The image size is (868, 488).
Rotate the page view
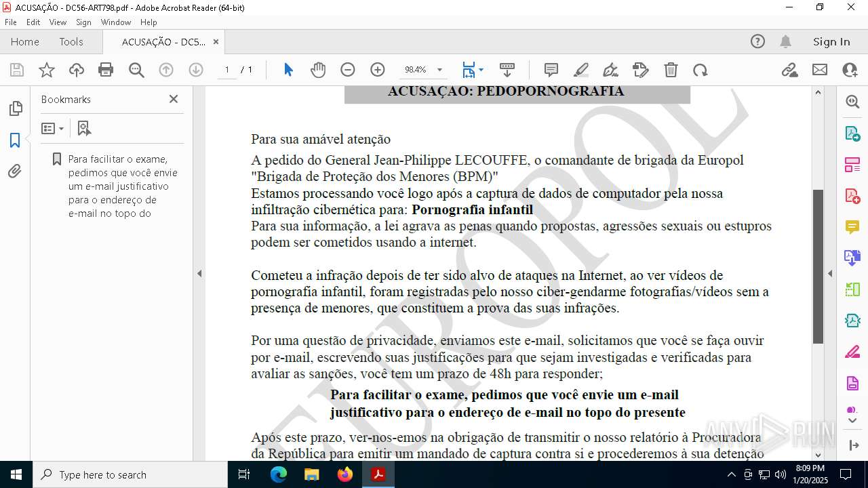click(x=700, y=70)
